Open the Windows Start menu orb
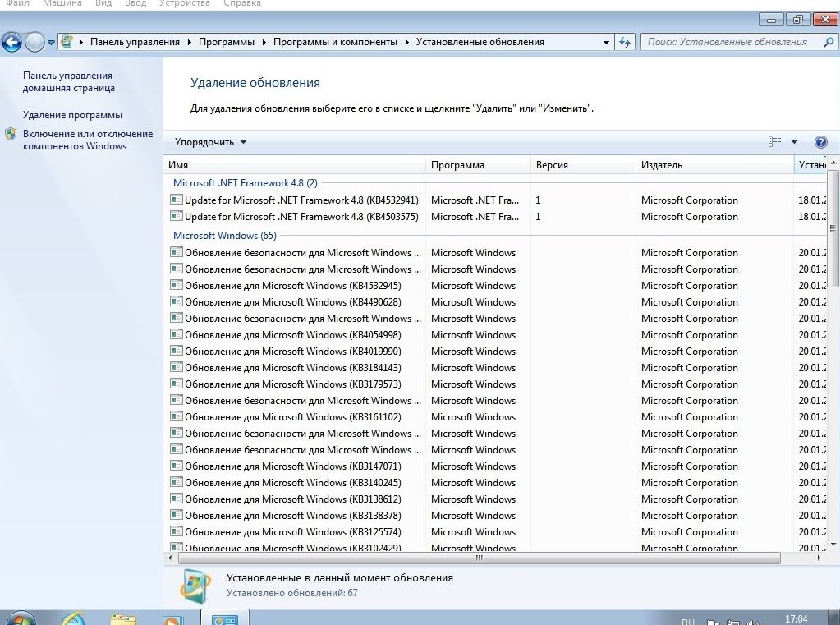Viewport: 840px width, 625px height. 21,618
